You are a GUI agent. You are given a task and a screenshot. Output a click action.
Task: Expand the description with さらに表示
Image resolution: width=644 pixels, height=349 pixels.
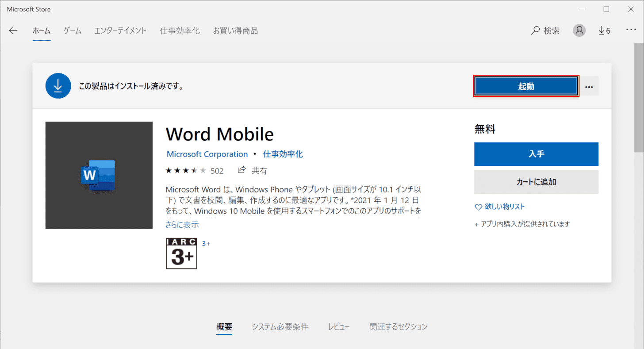[x=182, y=225]
